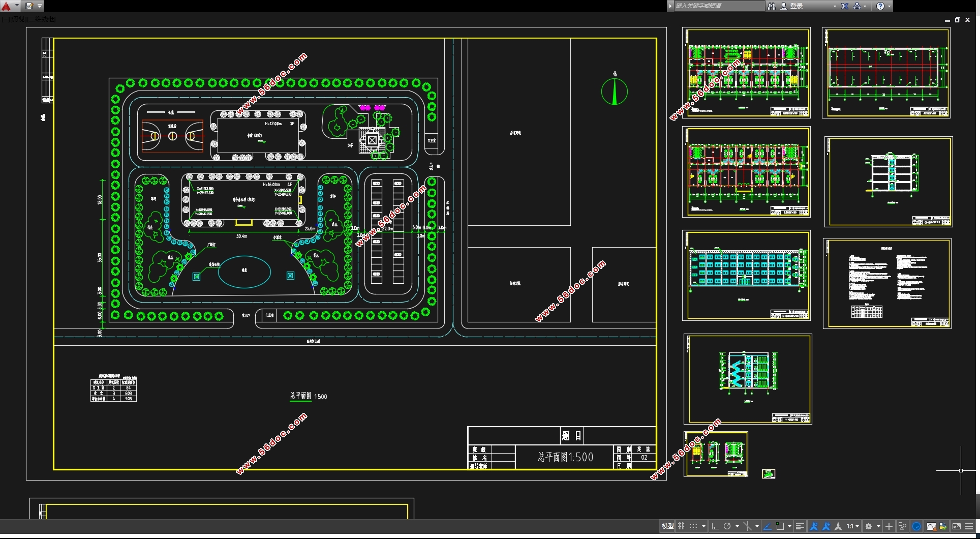Toggle 2D object snap

pos(780,526)
